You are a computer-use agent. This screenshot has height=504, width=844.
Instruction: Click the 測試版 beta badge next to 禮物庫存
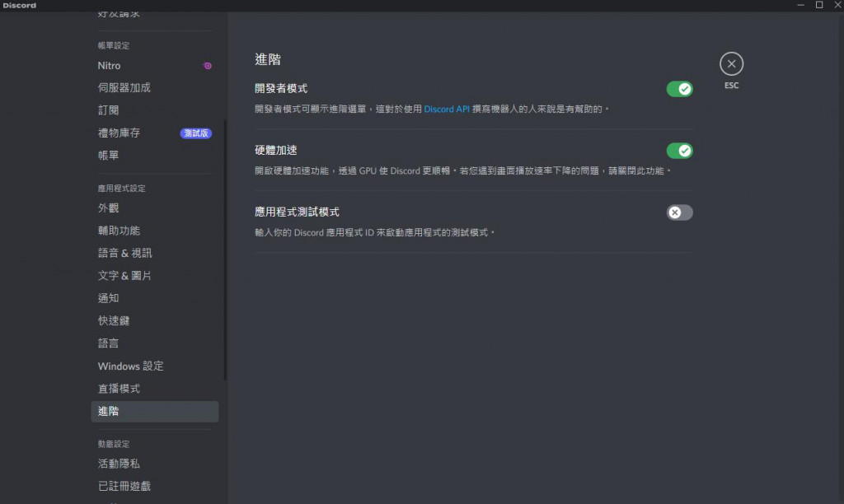point(196,133)
